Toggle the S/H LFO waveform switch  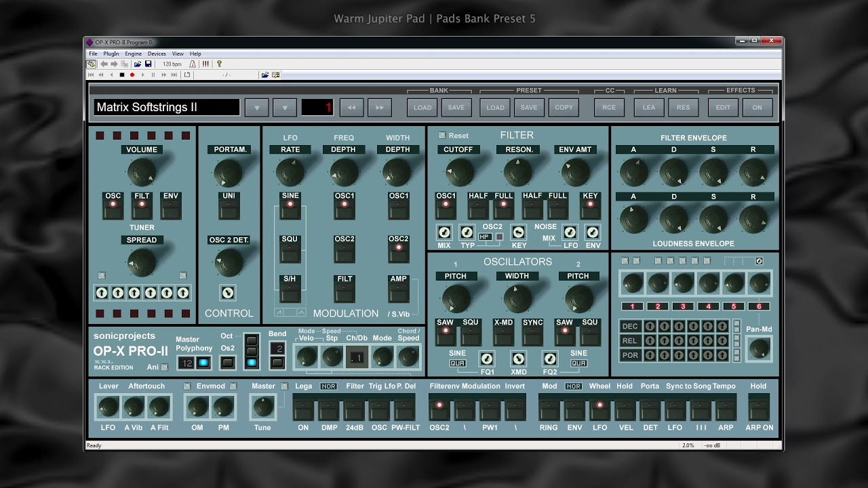coord(290,289)
